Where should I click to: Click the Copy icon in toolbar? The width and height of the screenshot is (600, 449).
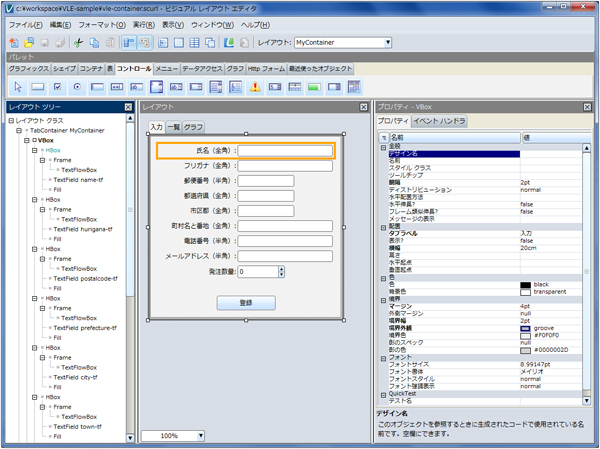(x=94, y=42)
